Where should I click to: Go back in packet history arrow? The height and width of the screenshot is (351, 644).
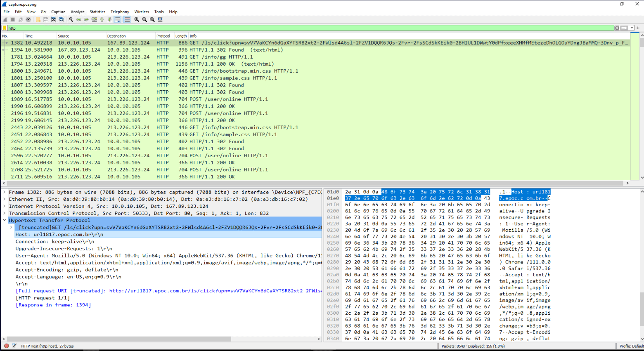[x=78, y=19]
